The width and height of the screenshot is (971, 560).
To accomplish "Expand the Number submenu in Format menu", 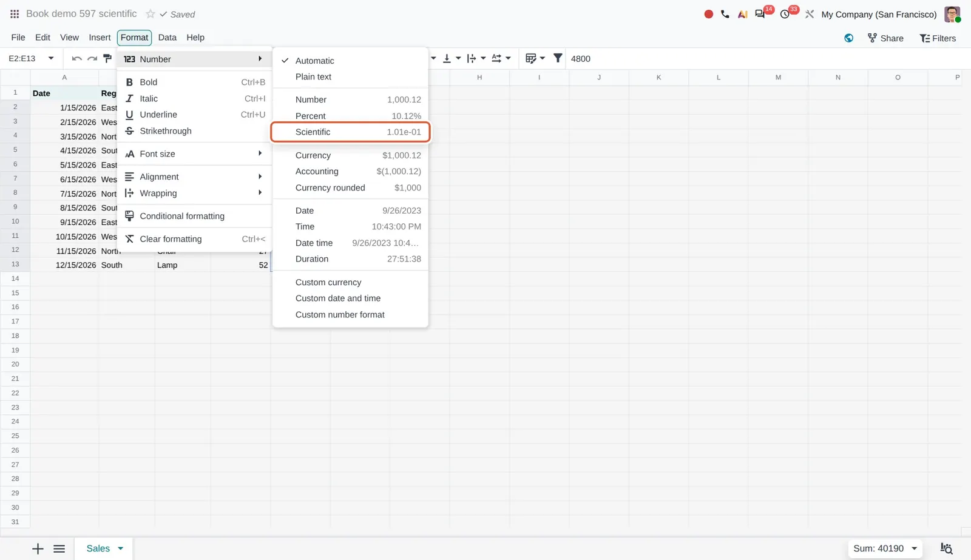I will (194, 59).
